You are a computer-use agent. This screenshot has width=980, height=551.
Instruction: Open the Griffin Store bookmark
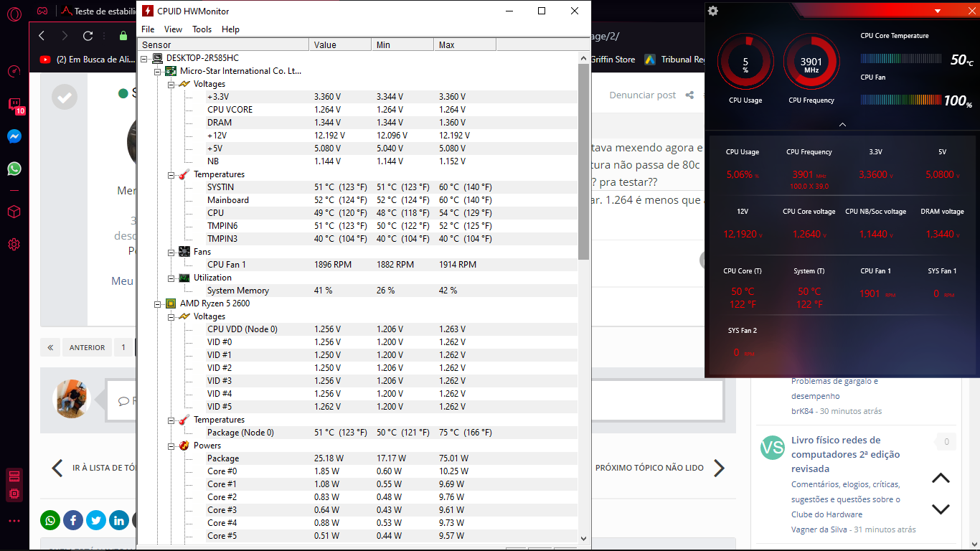[x=613, y=60]
